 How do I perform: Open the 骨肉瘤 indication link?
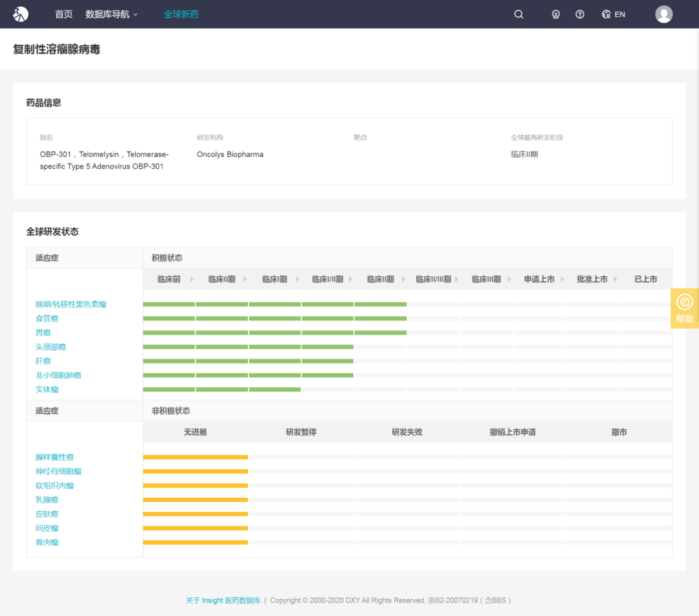(47, 543)
